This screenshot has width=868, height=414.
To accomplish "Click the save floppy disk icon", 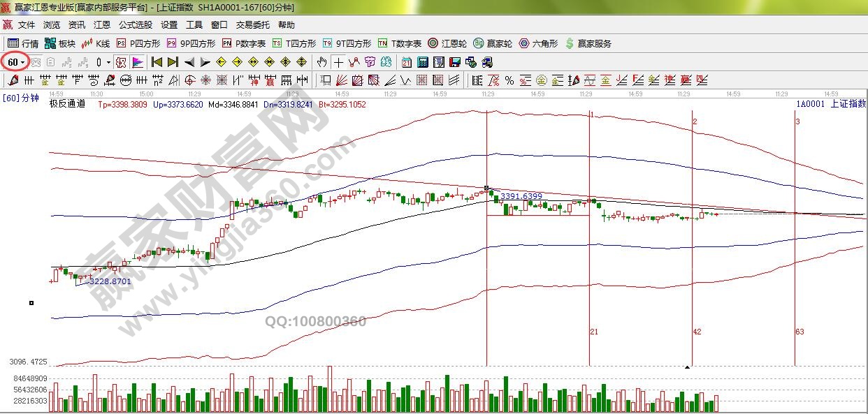I will pyautogui.click(x=454, y=62).
